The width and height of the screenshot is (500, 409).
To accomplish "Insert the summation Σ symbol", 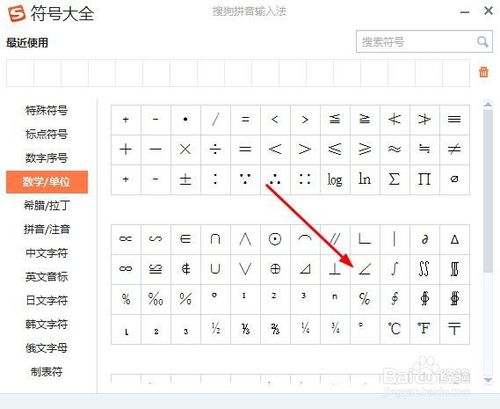I will click(395, 179).
